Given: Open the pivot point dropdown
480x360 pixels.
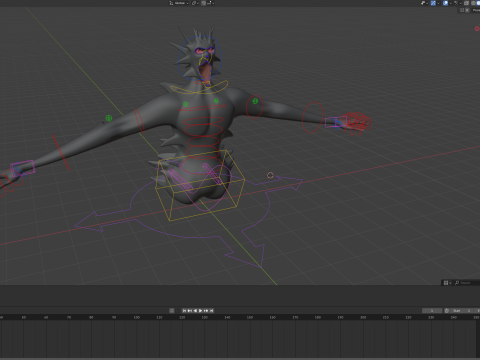Looking at the screenshot, I should pyautogui.click(x=195, y=3).
